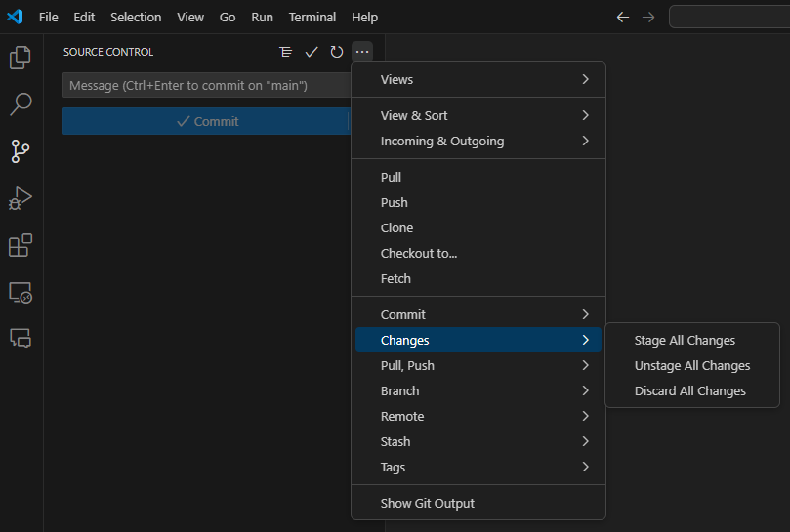Click Show Git Output menu entry
This screenshot has height=532, width=790.
point(428,503)
